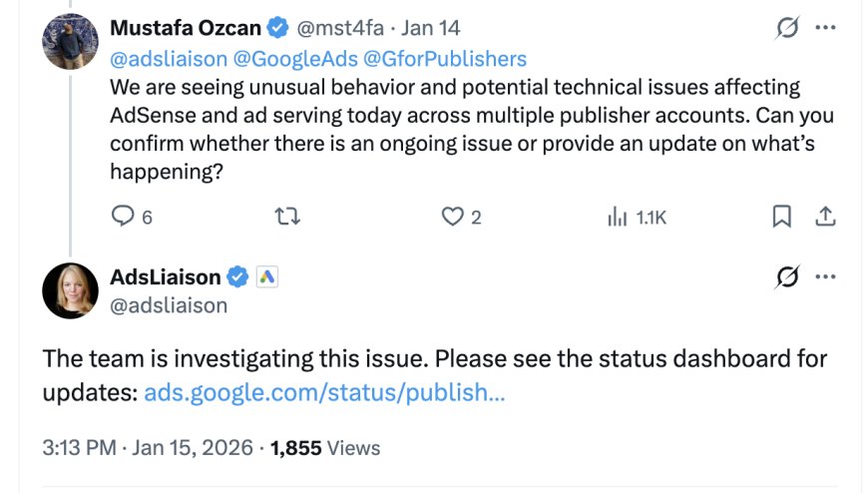Image resolution: width=868 pixels, height=493 pixels.
Task: Open more options menu on AdsLiaison's tweet
Action: [826, 276]
